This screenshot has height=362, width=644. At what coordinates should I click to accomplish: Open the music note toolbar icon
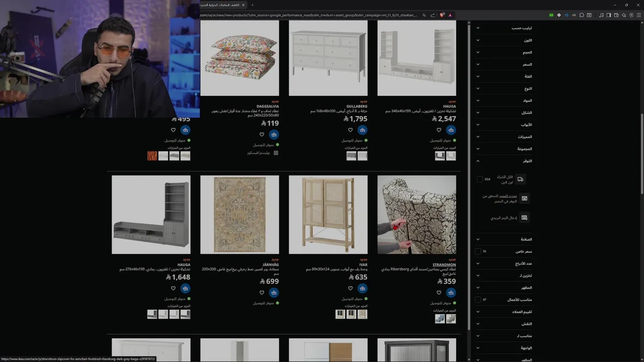coord(601,15)
